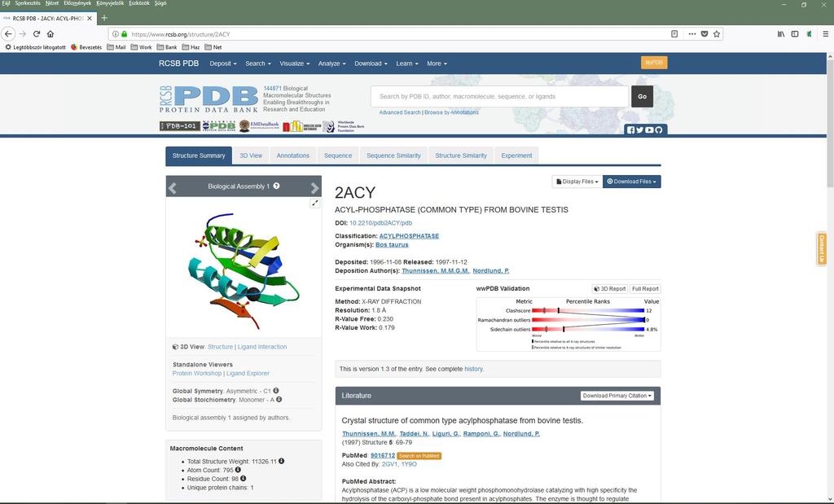This screenshot has width=834, height=504.
Task: Open the browser home page icon
Action: tap(50, 34)
